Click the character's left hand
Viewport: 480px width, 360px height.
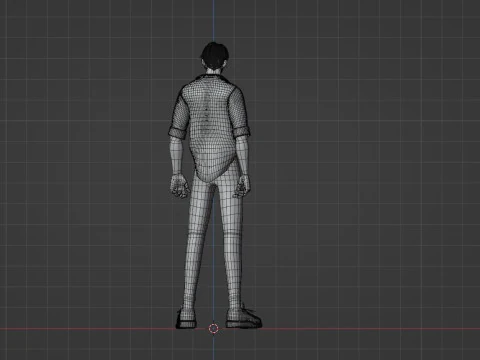point(179,187)
